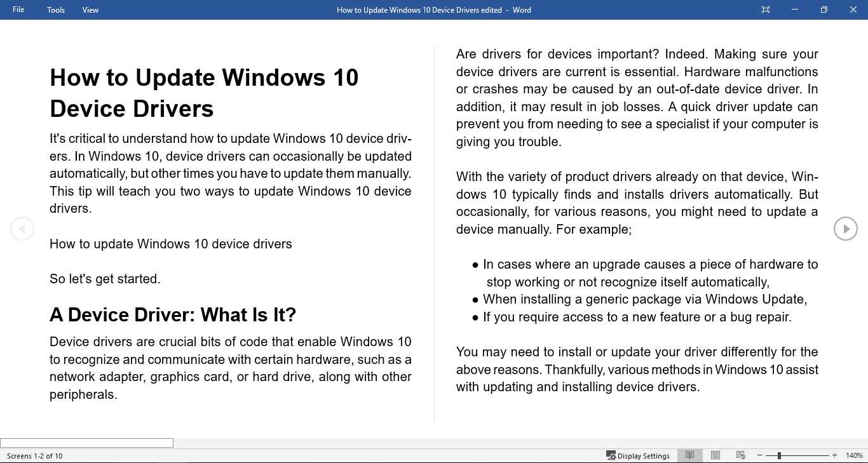Click bullet 'In cases where an upgrade causes'
This screenshot has width=868, height=463.
[645, 273]
